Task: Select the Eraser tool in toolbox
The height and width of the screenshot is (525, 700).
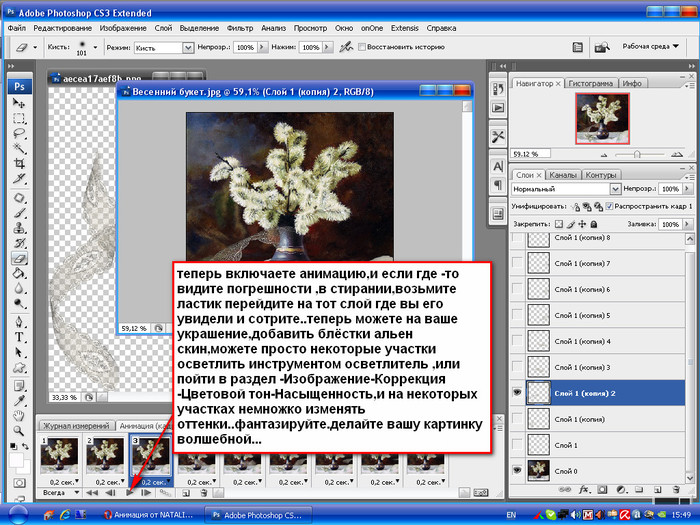Action: point(19,258)
